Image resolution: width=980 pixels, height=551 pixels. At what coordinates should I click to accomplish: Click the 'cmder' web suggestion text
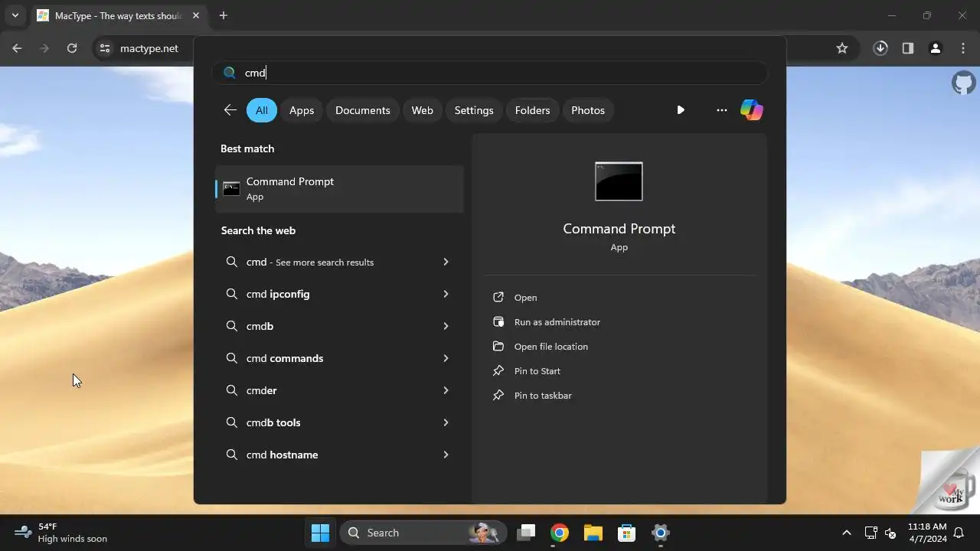point(261,390)
